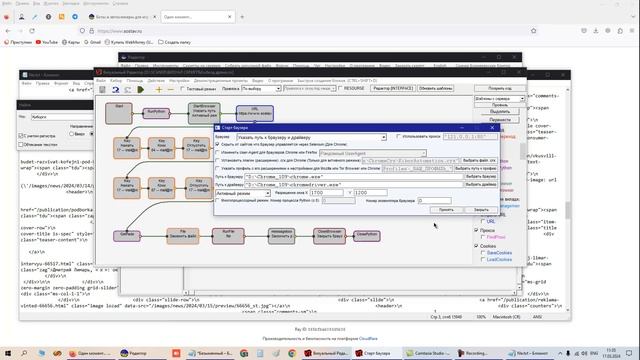Open the check mode dropdown in toolbar
The width and height of the screenshot is (640, 360).
point(261,89)
